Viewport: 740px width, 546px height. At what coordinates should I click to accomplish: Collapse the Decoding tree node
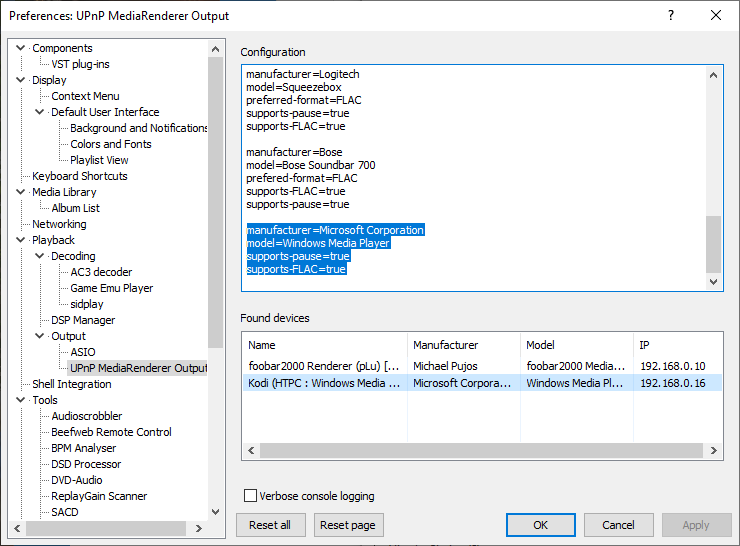click(40, 256)
